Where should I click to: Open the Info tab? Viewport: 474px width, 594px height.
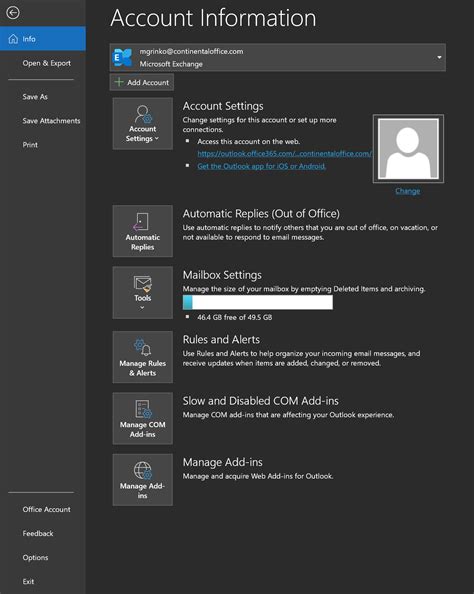(43, 39)
